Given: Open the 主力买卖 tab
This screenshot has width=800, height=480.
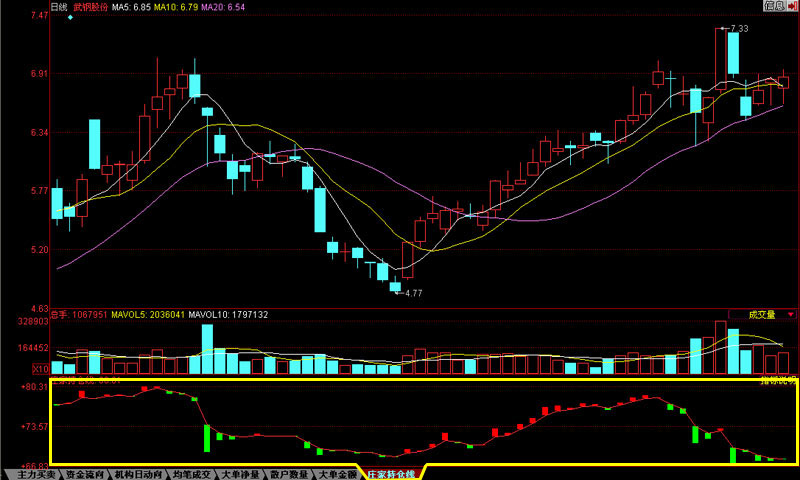Looking at the screenshot, I should 33,474.
